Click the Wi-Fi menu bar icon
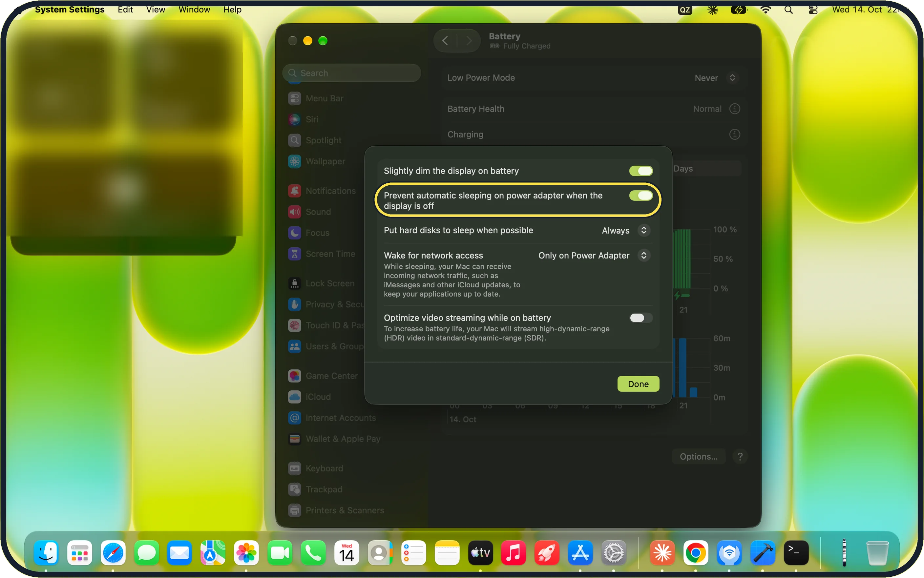Screen dimensions: 924x578 coord(765,10)
